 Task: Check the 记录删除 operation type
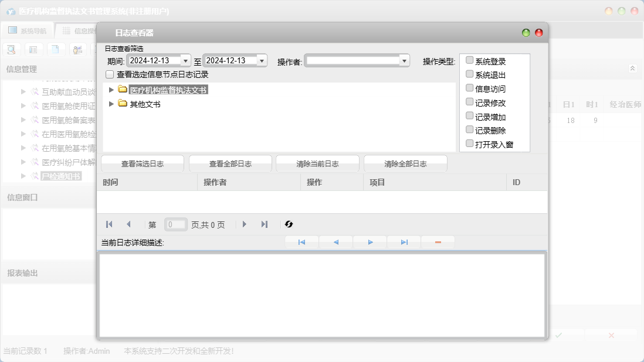[x=469, y=129]
